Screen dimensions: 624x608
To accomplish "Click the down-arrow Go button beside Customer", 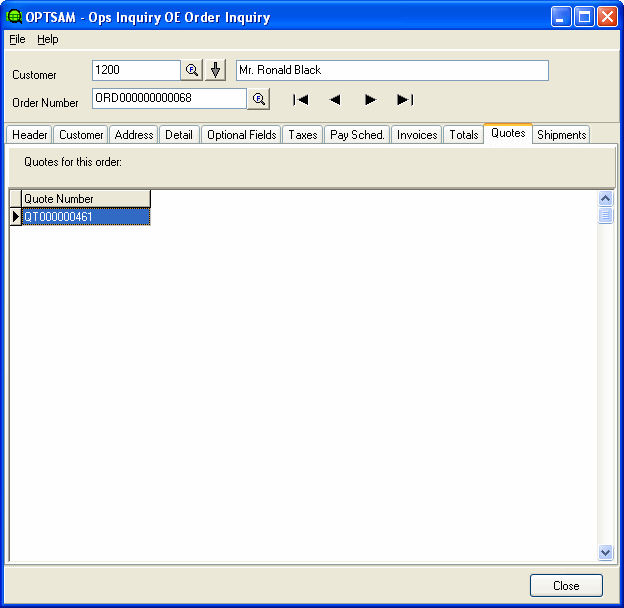I will point(216,70).
